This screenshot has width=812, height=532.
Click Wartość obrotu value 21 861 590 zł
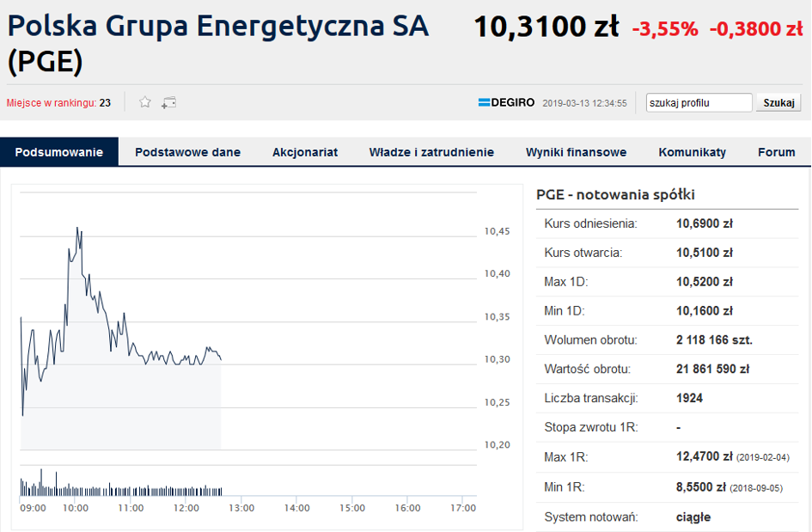(712, 369)
